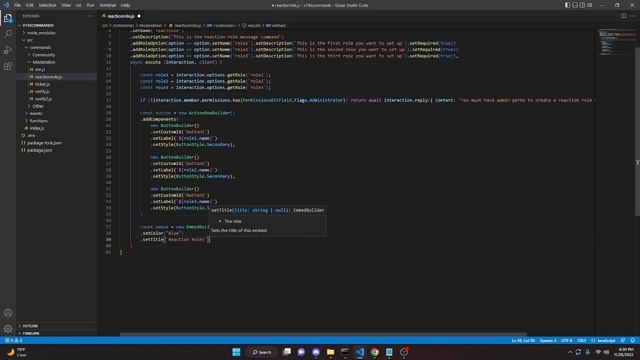The height and width of the screenshot is (360, 640).
Task: Open index.js in the file tree
Action: point(37,128)
